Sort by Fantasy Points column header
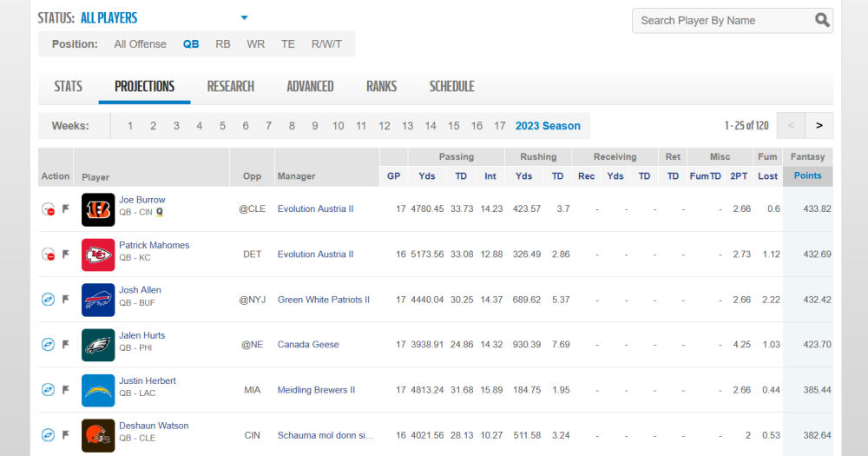The image size is (868, 456). 807,175
